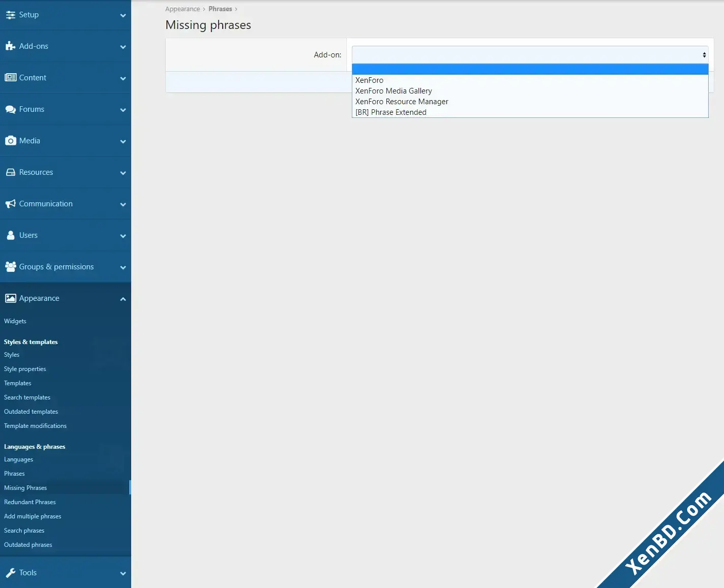Open Redundant Phrases link
Image resolution: width=724 pixels, height=588 pixels.
(30, 502)
